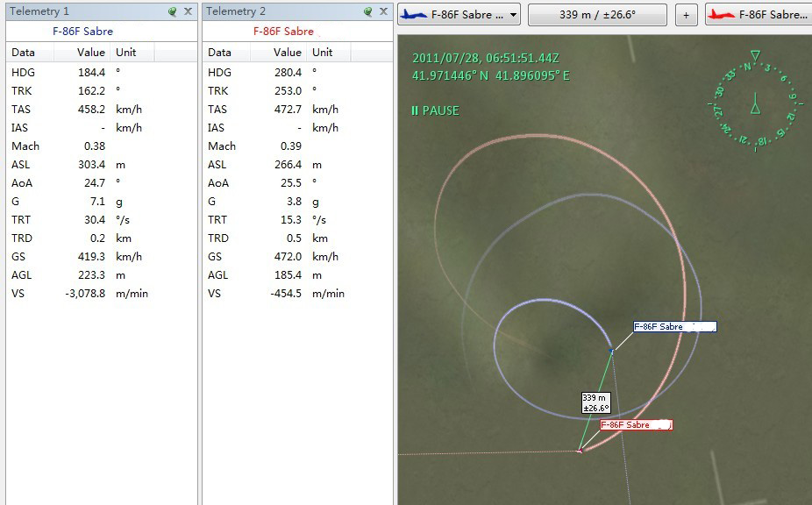Select VS value -454.5 in Telemetry 2
812x505 pixels.
pos(286,294)
